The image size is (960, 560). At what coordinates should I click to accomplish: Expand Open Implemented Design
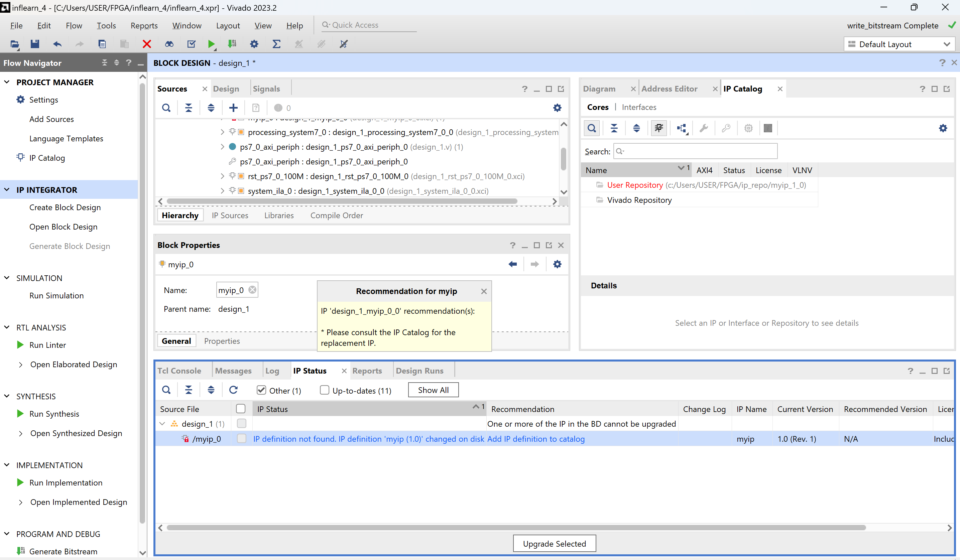(21, 503)
